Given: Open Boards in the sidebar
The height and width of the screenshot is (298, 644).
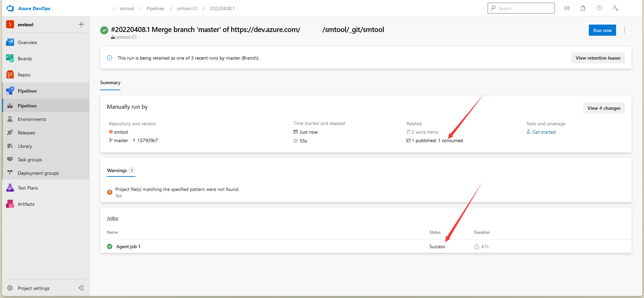Looking at the screenshot, I should [x=25, y=59].
